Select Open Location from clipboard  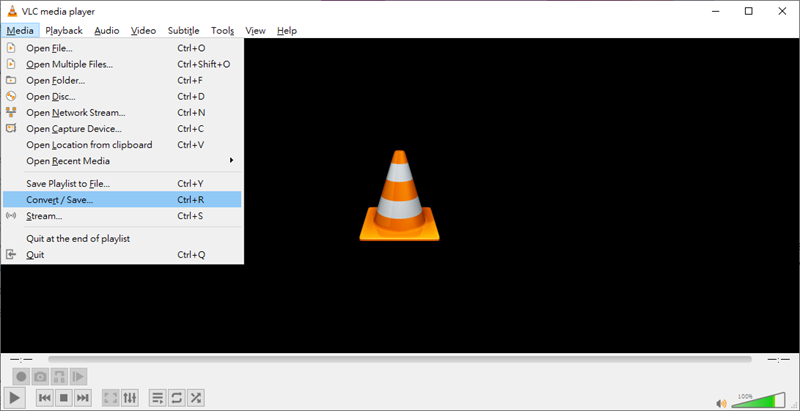122,145
